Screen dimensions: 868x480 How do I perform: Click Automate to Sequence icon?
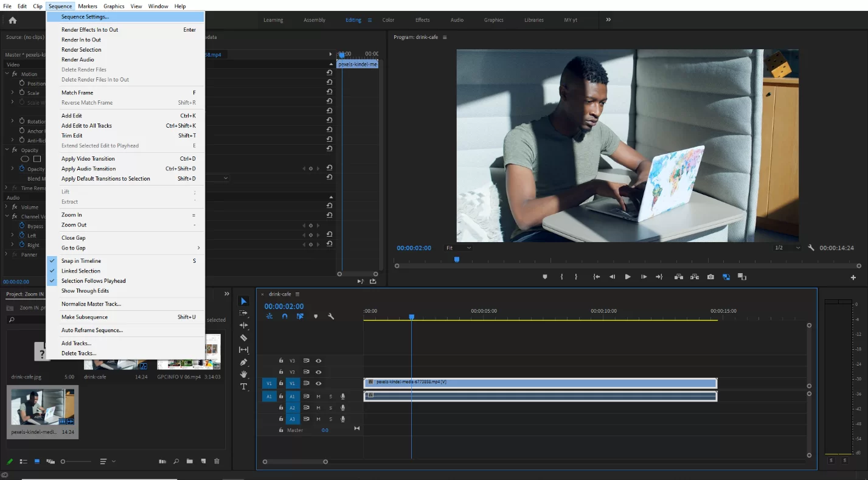(x=162, y=461)
